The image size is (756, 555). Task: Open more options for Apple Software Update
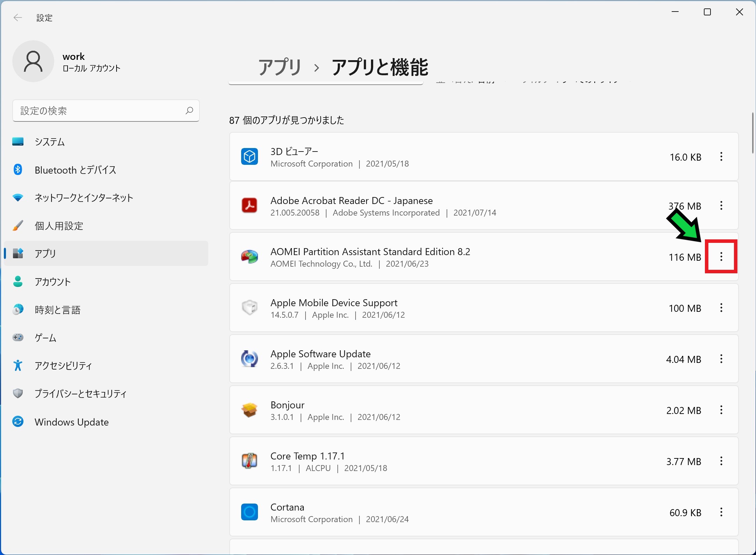tap(721, 359)
